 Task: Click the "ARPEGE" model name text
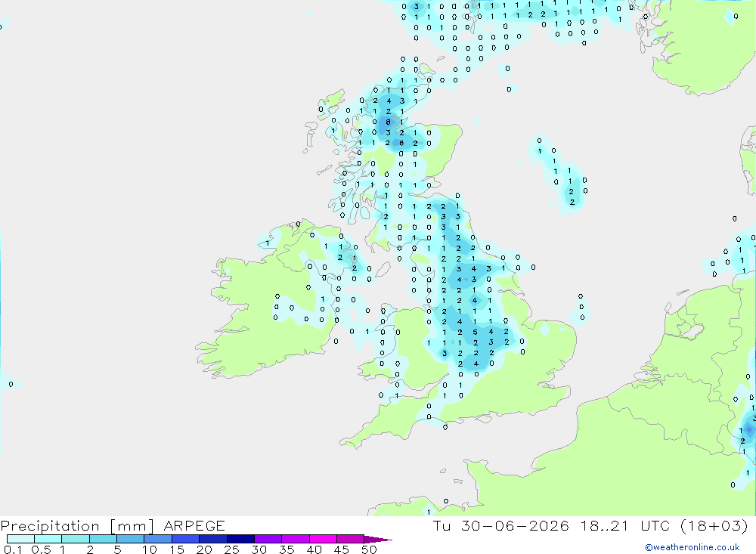point(194,525)
